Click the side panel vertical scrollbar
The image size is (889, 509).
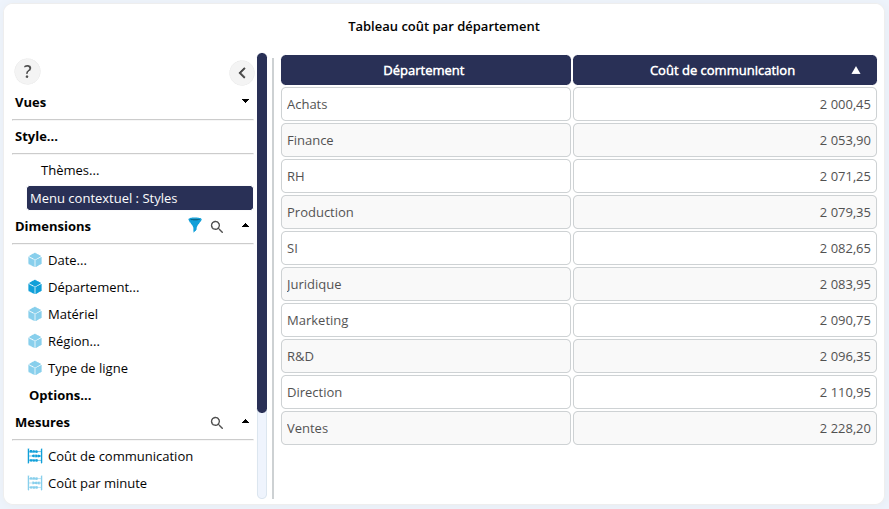point(262,232)
